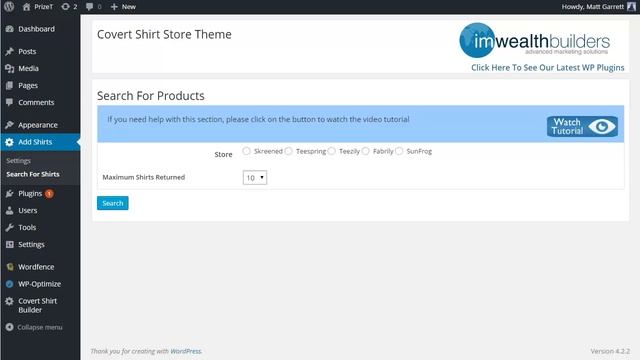Click the Covert Shirt Builder gear icon
The image size is (640, 360).
tap(10, 301)
